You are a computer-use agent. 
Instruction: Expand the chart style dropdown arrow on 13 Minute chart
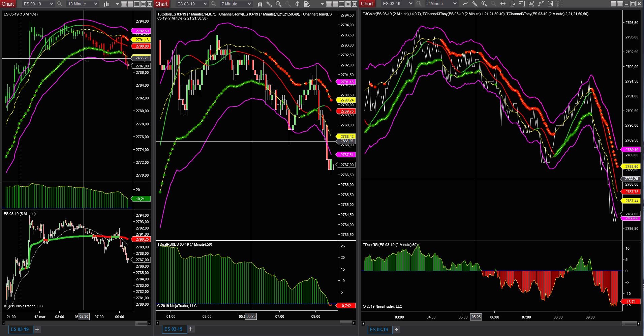[x=117, y=4]
